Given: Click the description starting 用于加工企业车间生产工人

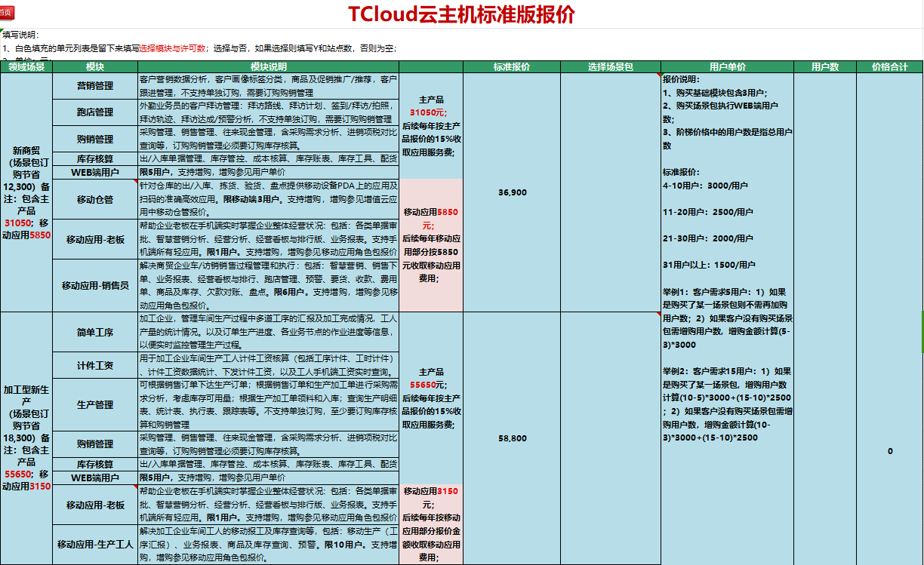Looking at the screenshot, I should (268, 366).
